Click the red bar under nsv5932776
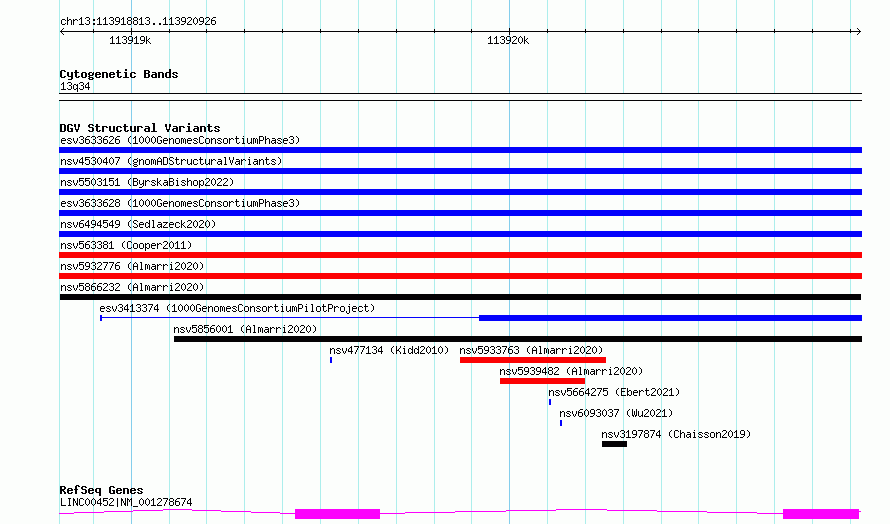This screenshot has width=890, height=524. pyautogui.click(x=460, y=276)
